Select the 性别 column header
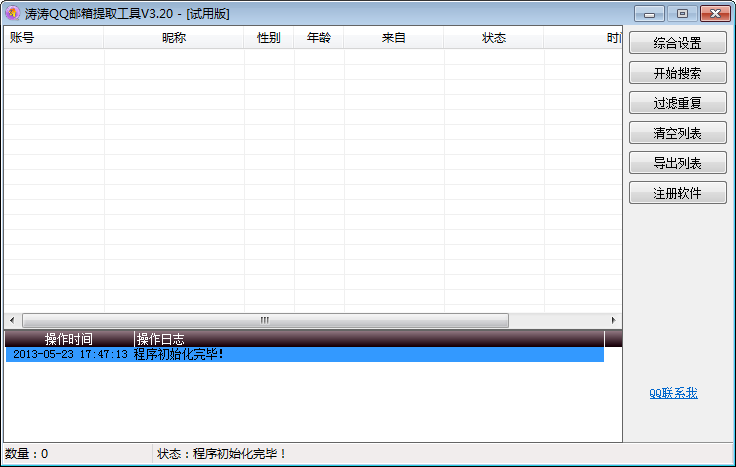The image size is (736, 467). (268, 38)
